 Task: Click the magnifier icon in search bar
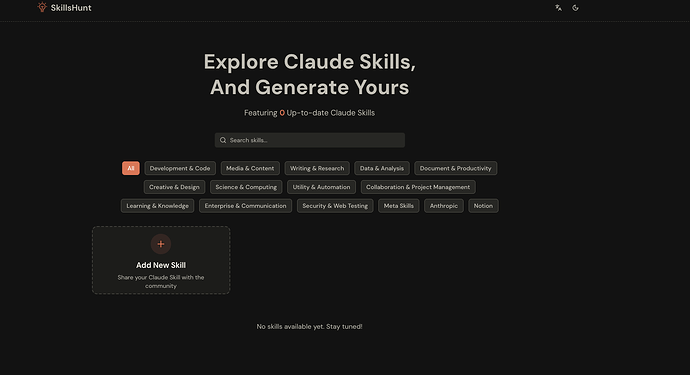(x=223, y=140)
